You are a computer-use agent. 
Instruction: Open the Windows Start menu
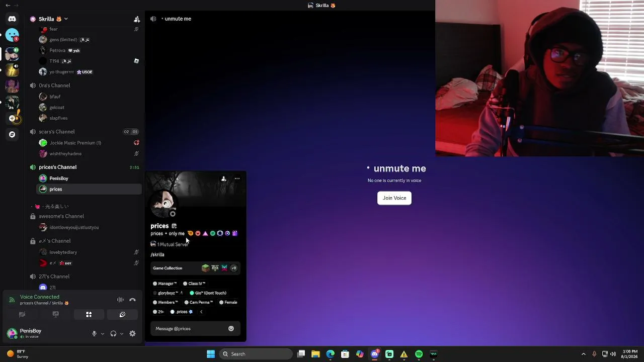211,354
